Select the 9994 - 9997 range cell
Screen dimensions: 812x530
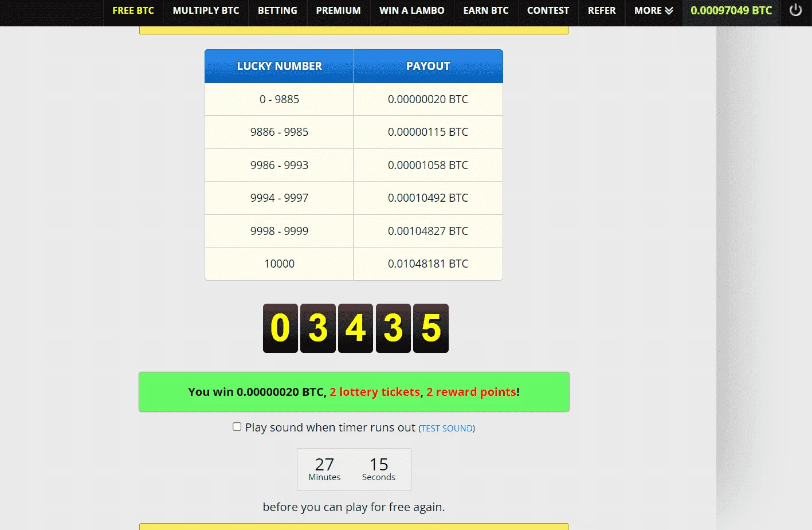[279, 198]
